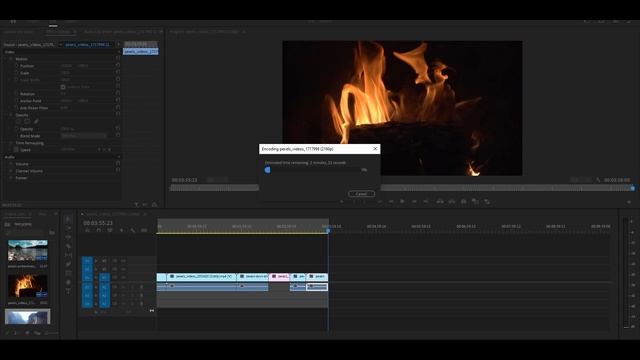Select the Selection tool in the Tools panel

(x=68, y=219)
